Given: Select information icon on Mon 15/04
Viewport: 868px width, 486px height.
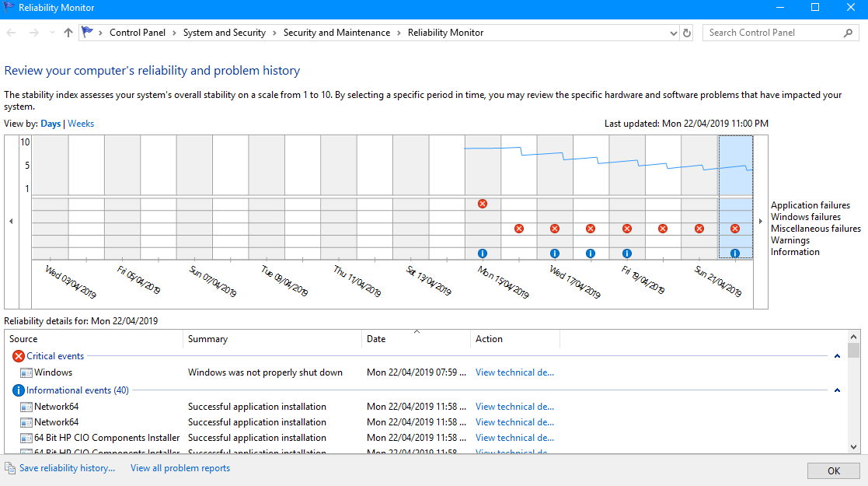Looking at the screenshot, I should (x=483, y=253).
